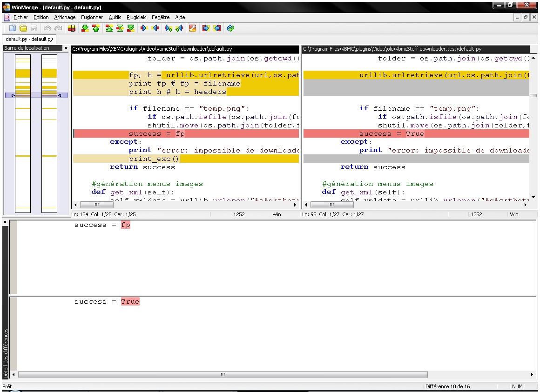Screen dimensions: 540x392
Task: Open Options with the wrench icon
Action: 192,28
